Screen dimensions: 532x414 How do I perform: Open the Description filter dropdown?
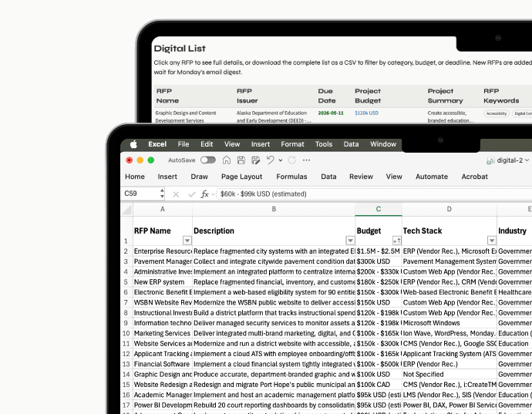coord(350,241)
